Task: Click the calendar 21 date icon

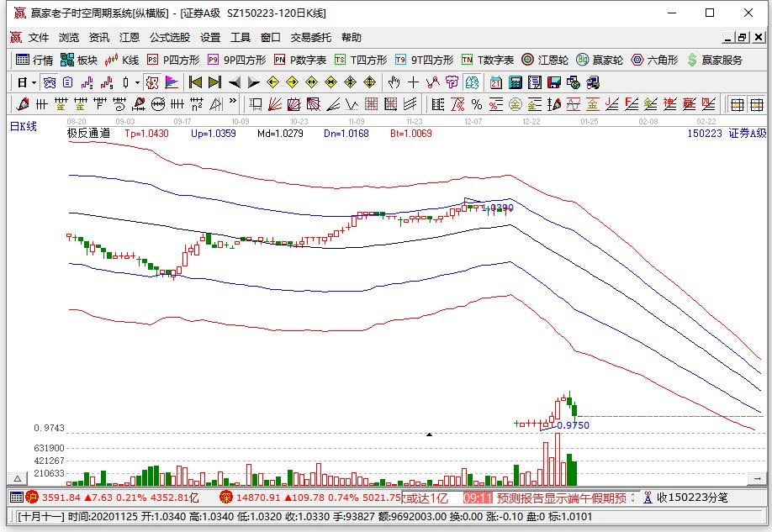Action: (496, 82)
